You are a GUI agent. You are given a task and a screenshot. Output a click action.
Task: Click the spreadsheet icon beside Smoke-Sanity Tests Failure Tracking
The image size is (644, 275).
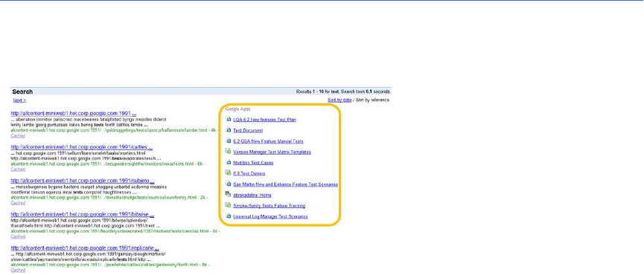point(228,205)
